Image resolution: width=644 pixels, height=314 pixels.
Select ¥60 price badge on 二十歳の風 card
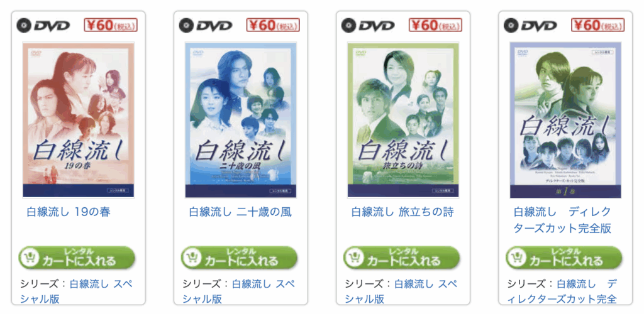[x=273, y=25]
